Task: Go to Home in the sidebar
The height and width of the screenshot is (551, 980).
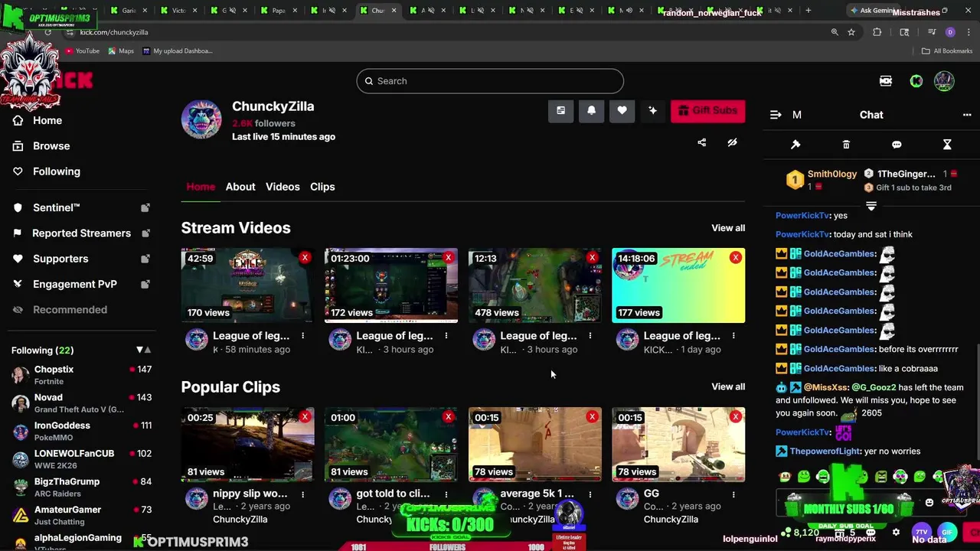Action: 47,120
